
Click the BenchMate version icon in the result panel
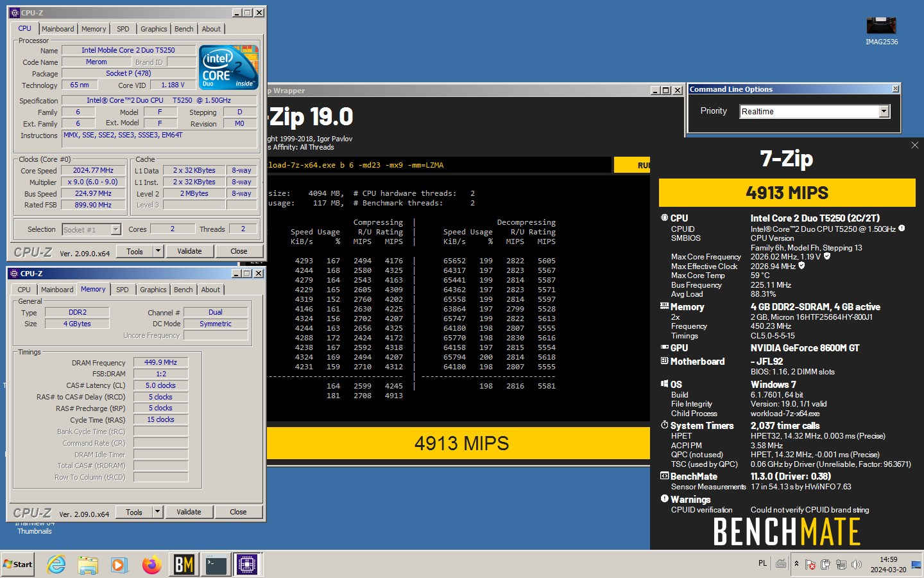click(x=664, y=476)
